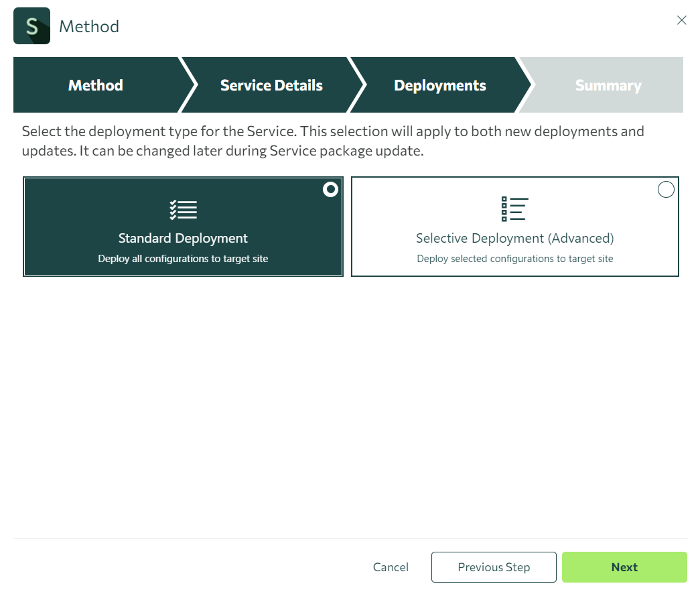Image resolution: width=700 pixels, height=596 pixels.
Task: Proceed with the green Next button
Action: pos(624,567)
